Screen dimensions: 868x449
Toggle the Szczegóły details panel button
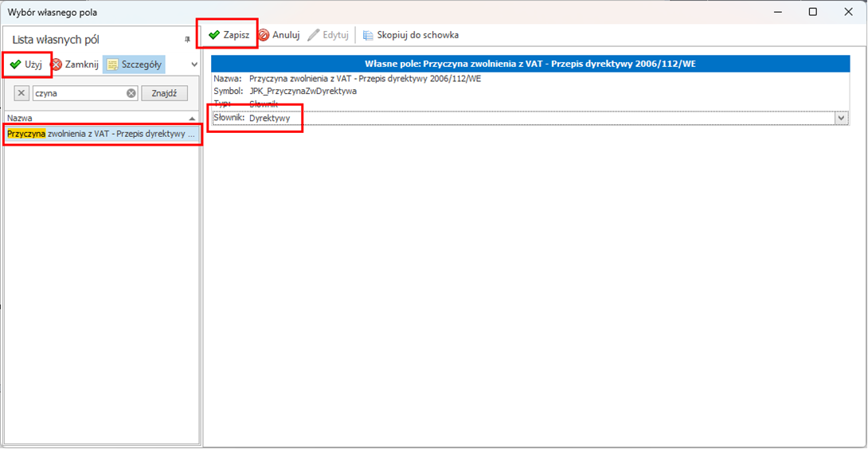[134, 64]
